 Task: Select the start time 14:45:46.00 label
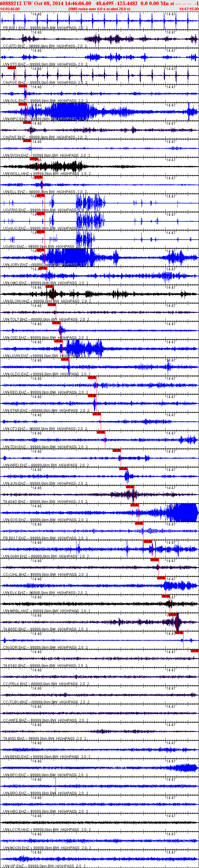coord(10,9)
